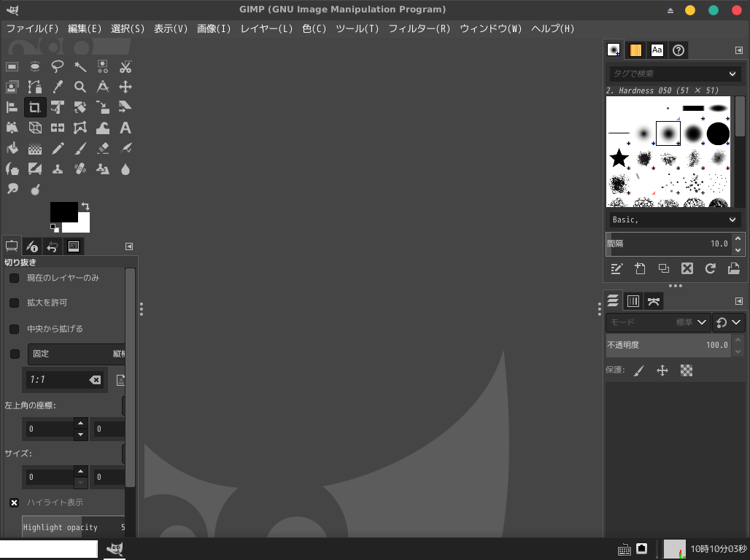The image size is (750, 560).
Task: Toggle lock pixels paintbrush icon
Action: [639, 370]
